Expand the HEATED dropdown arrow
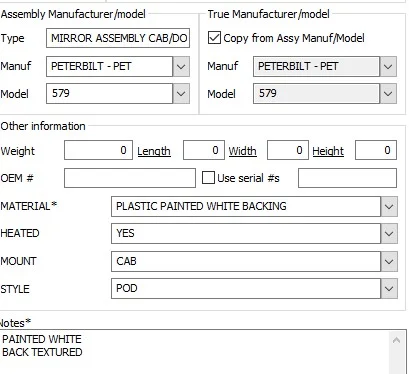The height and width of the screenshot is (374, 409). tap(389, 233)
